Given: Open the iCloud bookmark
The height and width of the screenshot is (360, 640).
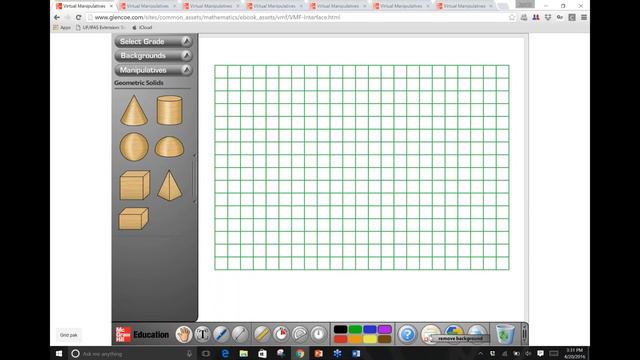Looking at the screenshot, I should point(142,28).
